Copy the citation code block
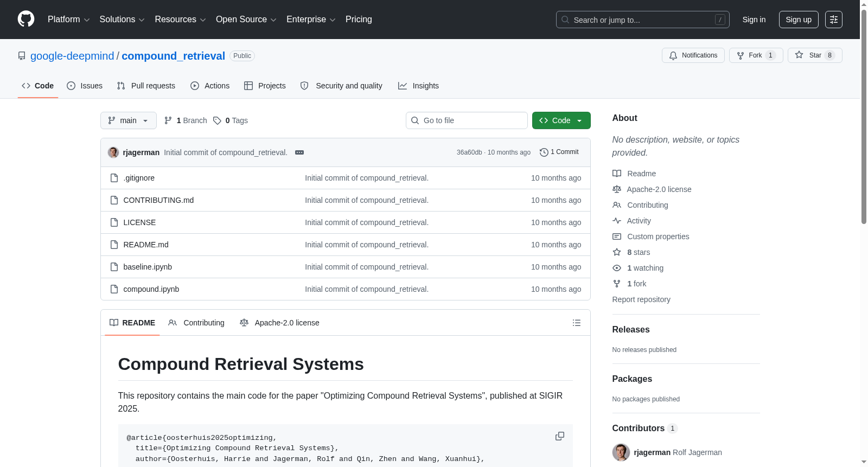 point(560,436)
